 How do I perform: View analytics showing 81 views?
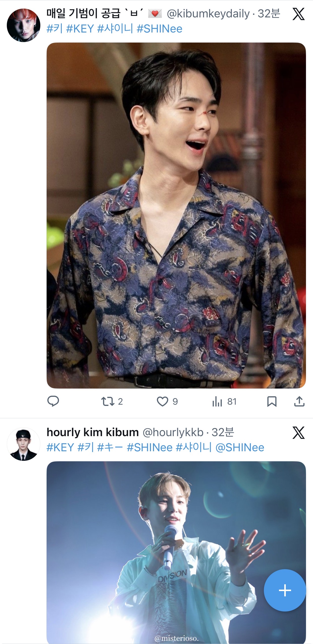click(x=217, y=401)
